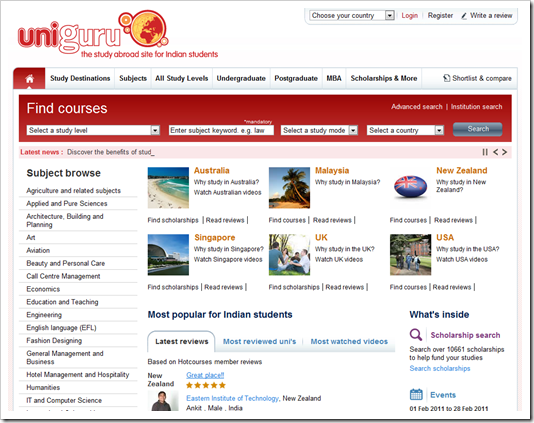This screenshot has height=423, width=534.
Task: Click the Shortlist & compare icon
Action: pyautogui.click(x=446, y=78)
